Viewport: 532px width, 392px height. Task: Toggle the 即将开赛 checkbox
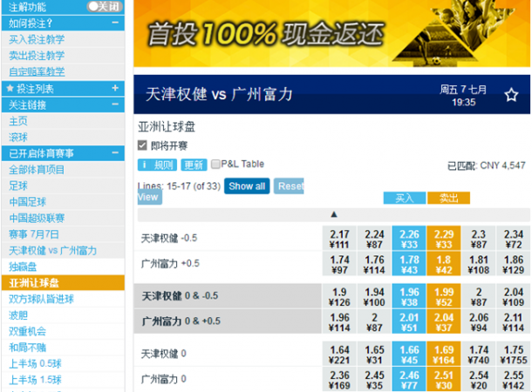pos(142,145)
